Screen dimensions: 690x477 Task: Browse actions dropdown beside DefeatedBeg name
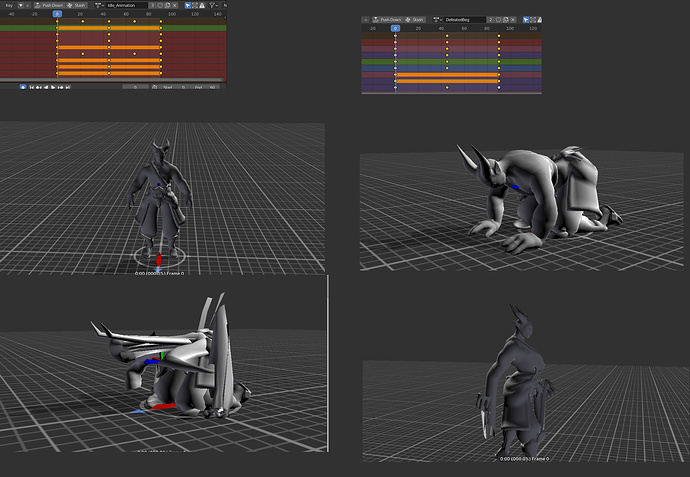click(x=437, y=20)
